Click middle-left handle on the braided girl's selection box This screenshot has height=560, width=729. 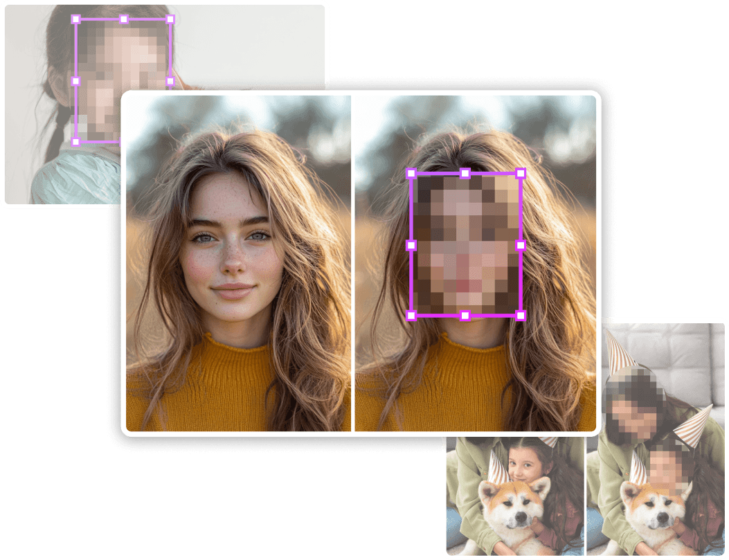coord(76,81)
